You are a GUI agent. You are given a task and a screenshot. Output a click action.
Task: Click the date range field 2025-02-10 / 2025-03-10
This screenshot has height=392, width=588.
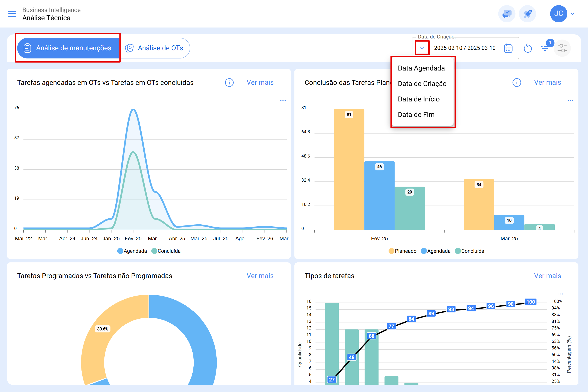(464, 48)
